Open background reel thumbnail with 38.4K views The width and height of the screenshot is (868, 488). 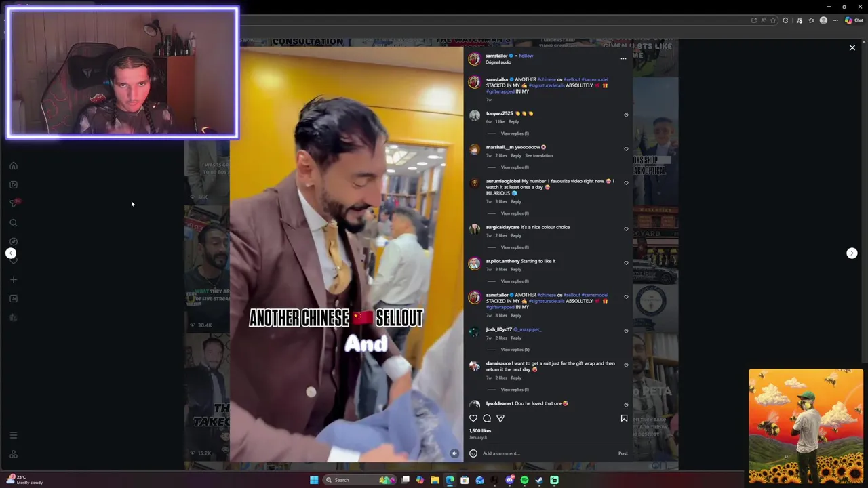[x=207, y=268]
